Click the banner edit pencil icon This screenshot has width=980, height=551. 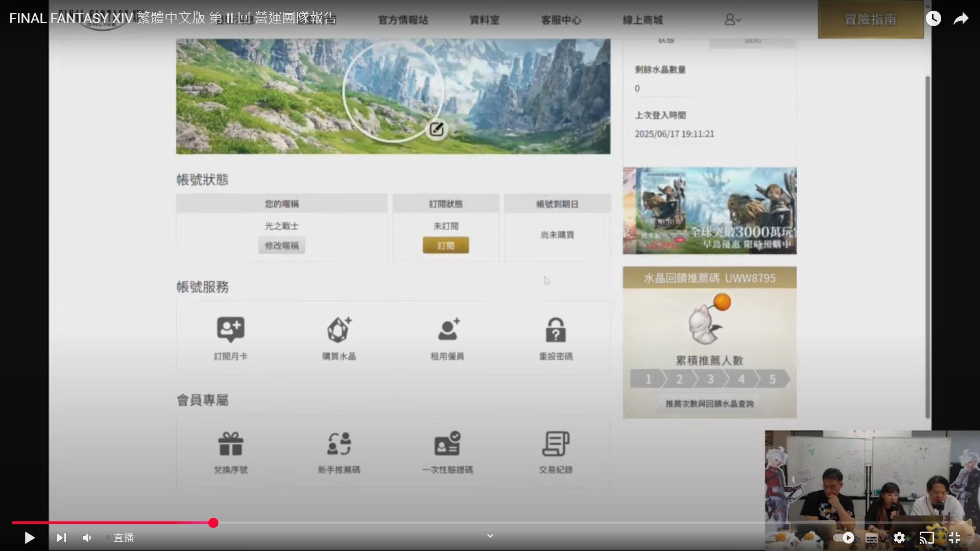coord(436,129)
